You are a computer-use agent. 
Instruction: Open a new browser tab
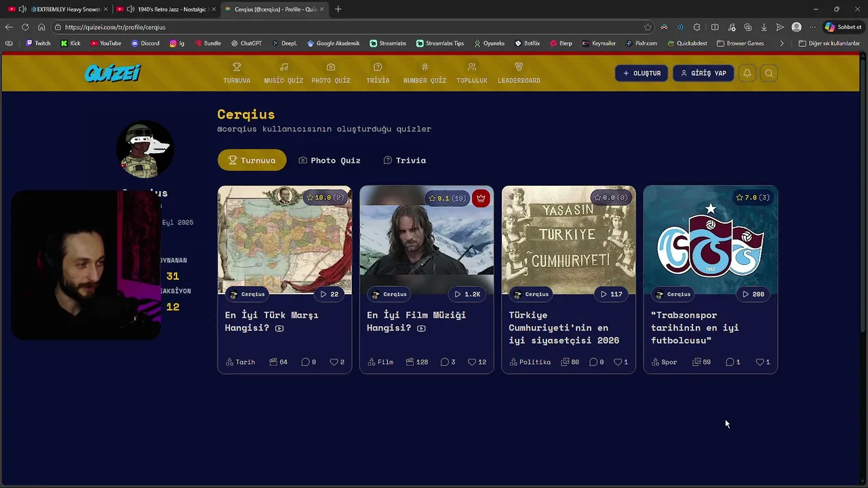coord(338,9)
